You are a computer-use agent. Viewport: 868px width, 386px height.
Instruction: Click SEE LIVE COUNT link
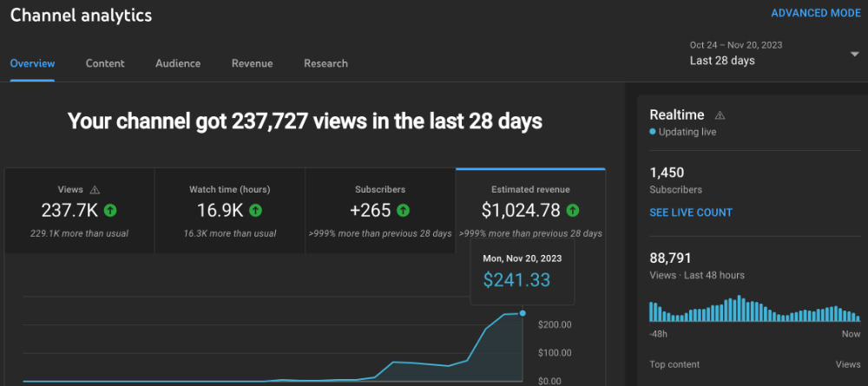point(691,213)
